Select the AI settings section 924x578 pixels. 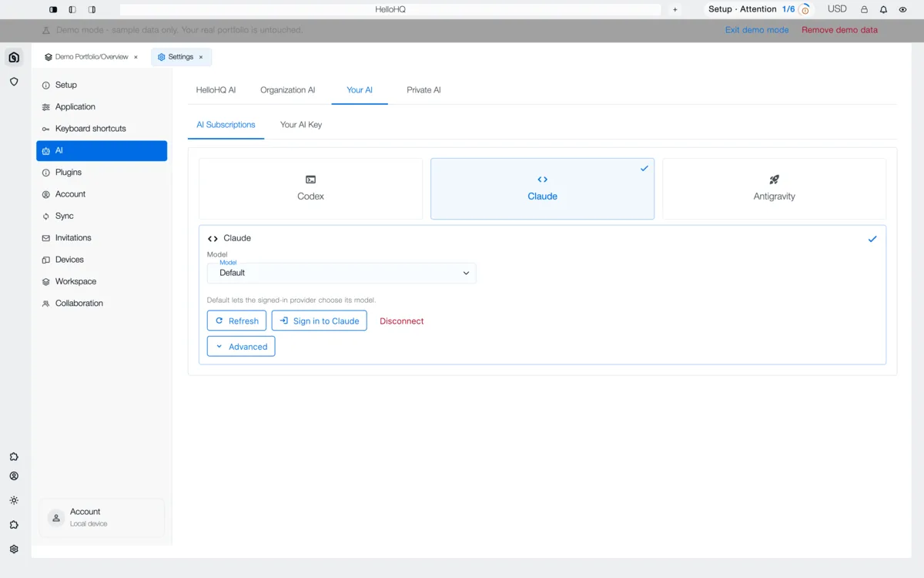pos(102,150)
